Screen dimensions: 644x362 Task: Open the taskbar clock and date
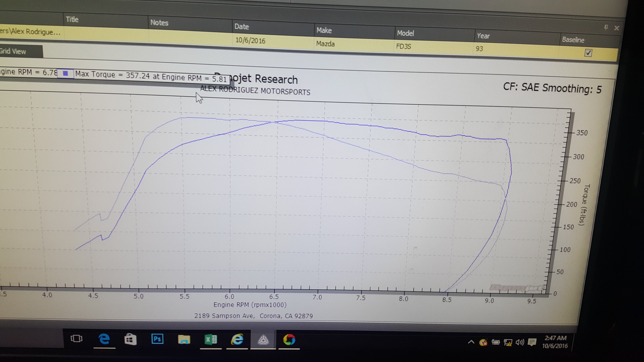point(555,342)
